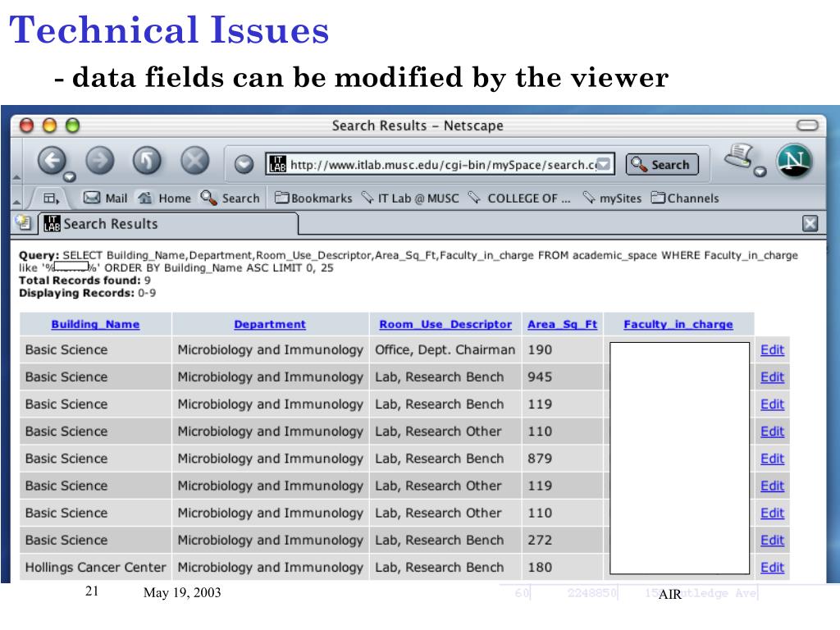Click the toolbar toggle pill in title bar

coord(807,126)
